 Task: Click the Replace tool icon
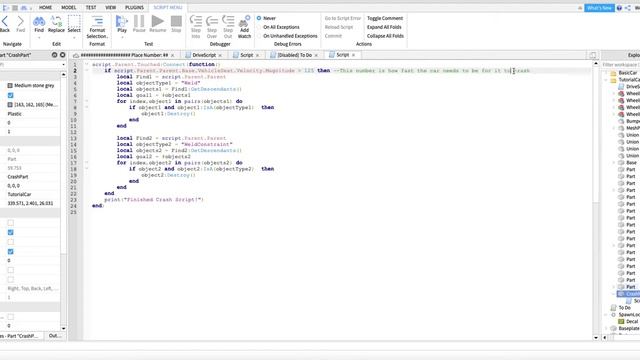click(56, 21)
